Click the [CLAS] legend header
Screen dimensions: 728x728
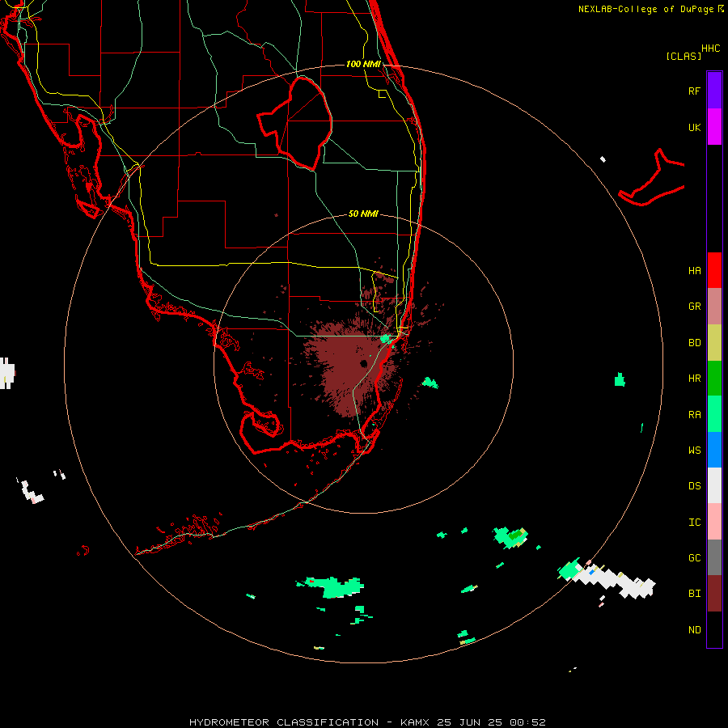pyautogui.click(x=683, y=56)
